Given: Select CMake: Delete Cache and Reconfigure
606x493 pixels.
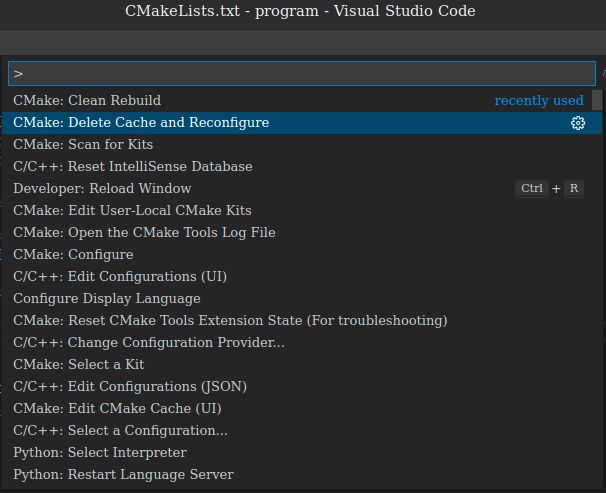Looking at the screenshot, I should pos(302,123).
